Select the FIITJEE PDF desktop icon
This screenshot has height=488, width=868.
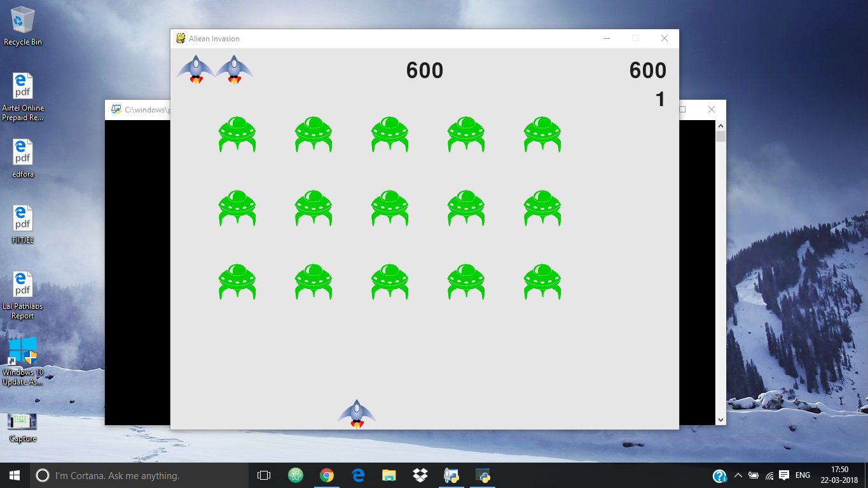click(23, 224)
